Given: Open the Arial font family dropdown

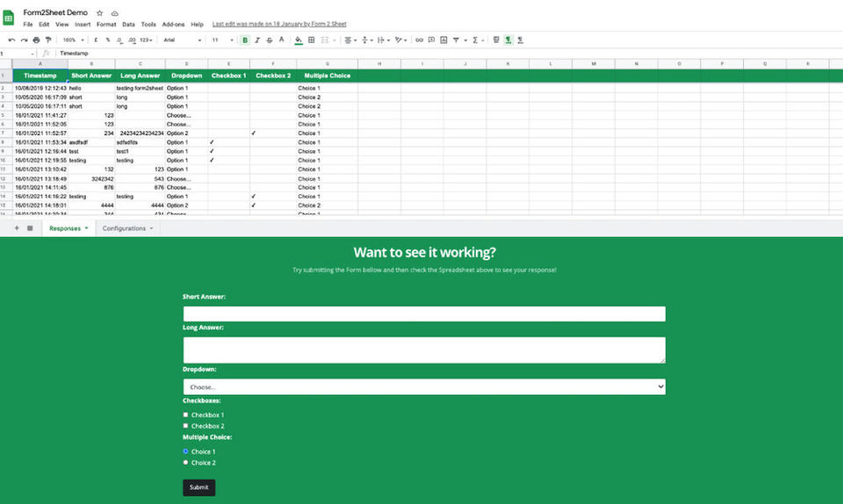Looking at the screenshot, I should click(183, 40).
